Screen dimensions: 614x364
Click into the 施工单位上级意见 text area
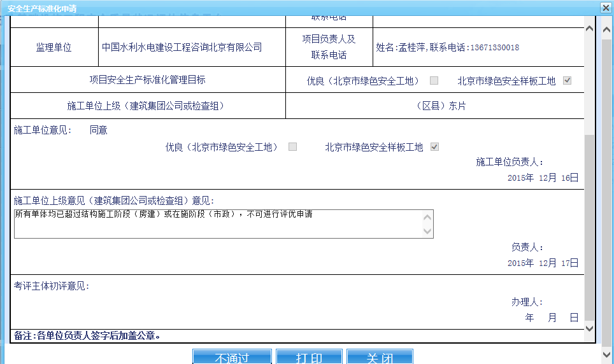[217, 224]
